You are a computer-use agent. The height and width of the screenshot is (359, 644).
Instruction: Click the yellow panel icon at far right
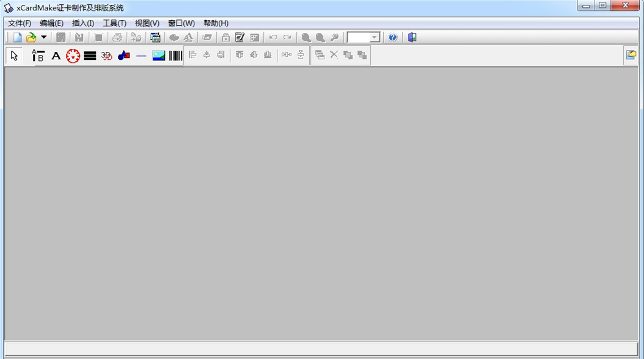631,55
